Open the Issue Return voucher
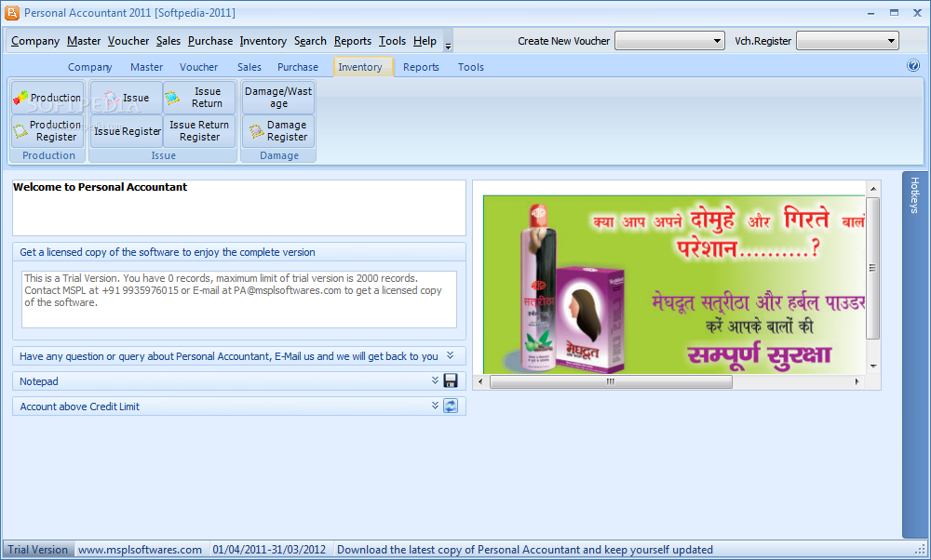Image resolution: width=931 pixels, height=560 pixels. pyautogui.click(x=199, y=98)
